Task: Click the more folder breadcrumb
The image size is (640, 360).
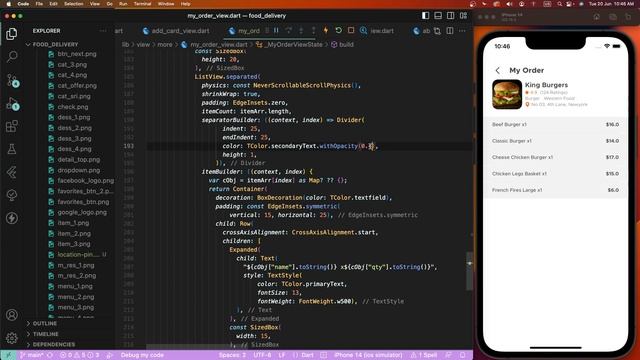Action: pos(165,44)
